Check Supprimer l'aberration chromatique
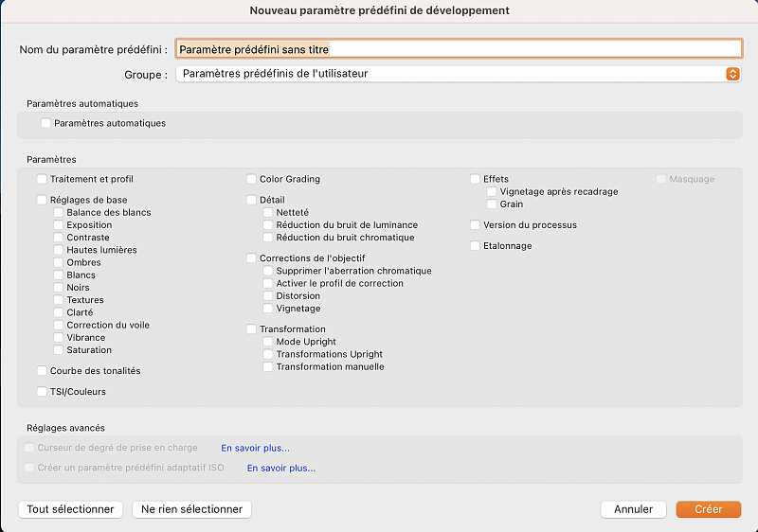The width and height of the screenshot is (758, 532). (268, 271)
